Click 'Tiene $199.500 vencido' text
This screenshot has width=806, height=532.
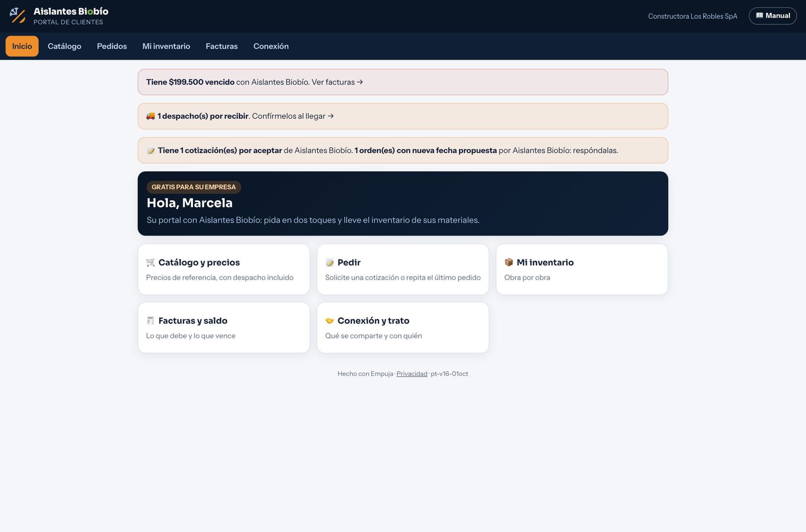(x=190, y=82)
